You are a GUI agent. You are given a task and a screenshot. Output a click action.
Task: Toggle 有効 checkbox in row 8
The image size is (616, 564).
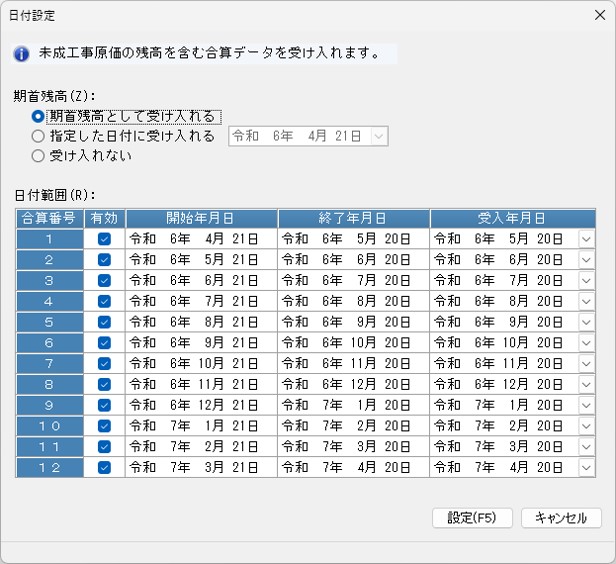click(x=104, y=384)
